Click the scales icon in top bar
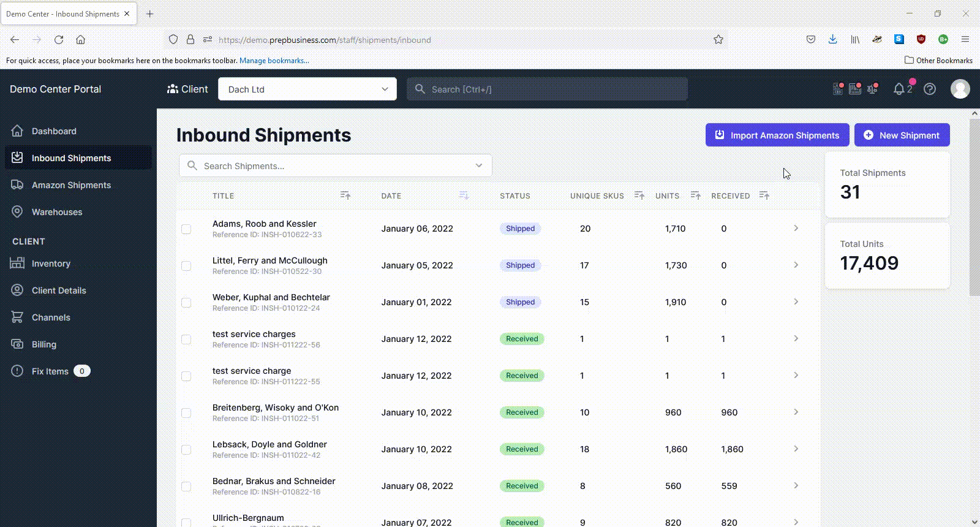The image size is (980, 527). (872, 89)
